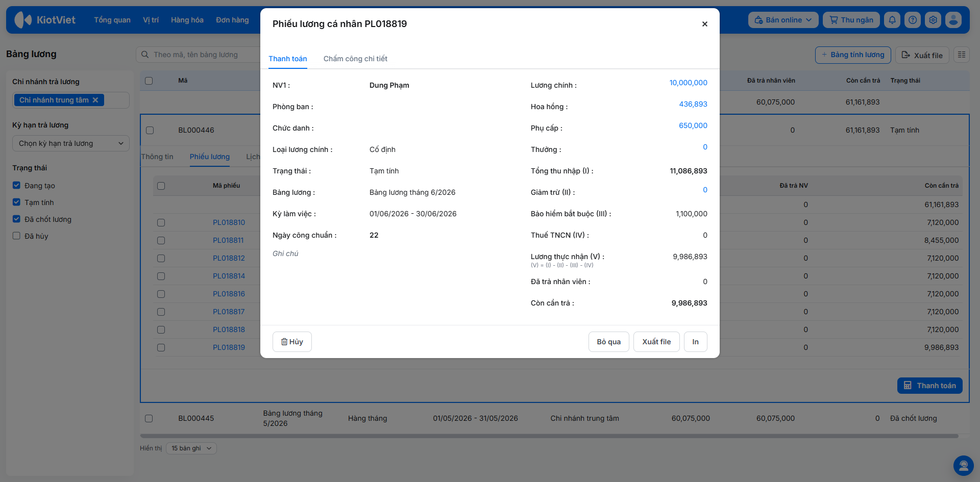Click the Bảng tính lương button
Screen dimensions: 980x482
coord(853,55)
